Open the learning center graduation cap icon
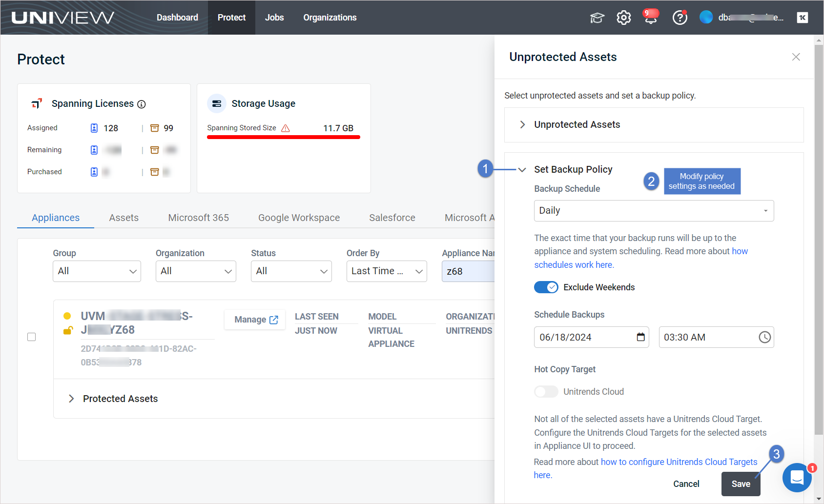Screen dimensions: 824x504 click(x=597, y=18)
